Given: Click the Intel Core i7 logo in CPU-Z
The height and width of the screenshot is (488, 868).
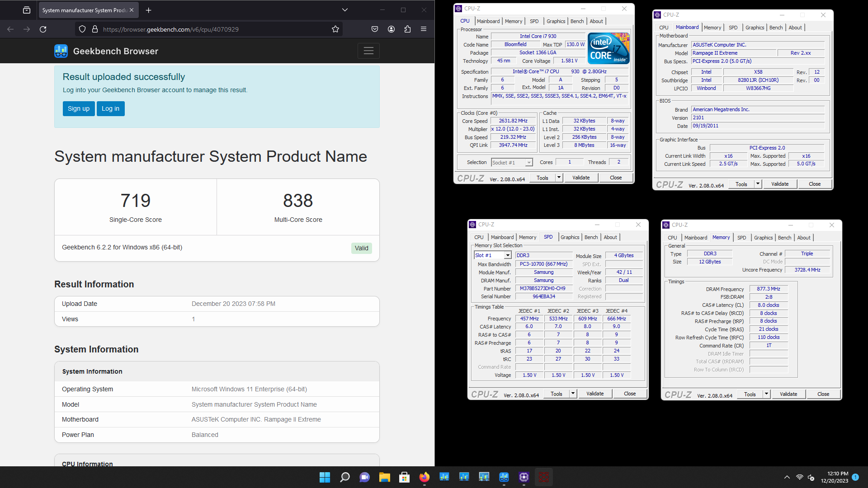Looking at the screenshot, I should click(609, 48).
